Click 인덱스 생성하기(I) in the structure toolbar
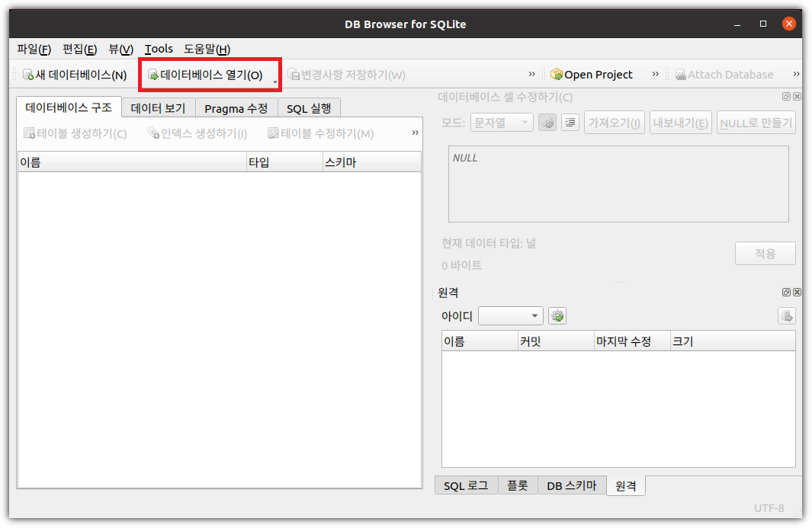Viewport: 812px width, 528px height. coord(197,133)
